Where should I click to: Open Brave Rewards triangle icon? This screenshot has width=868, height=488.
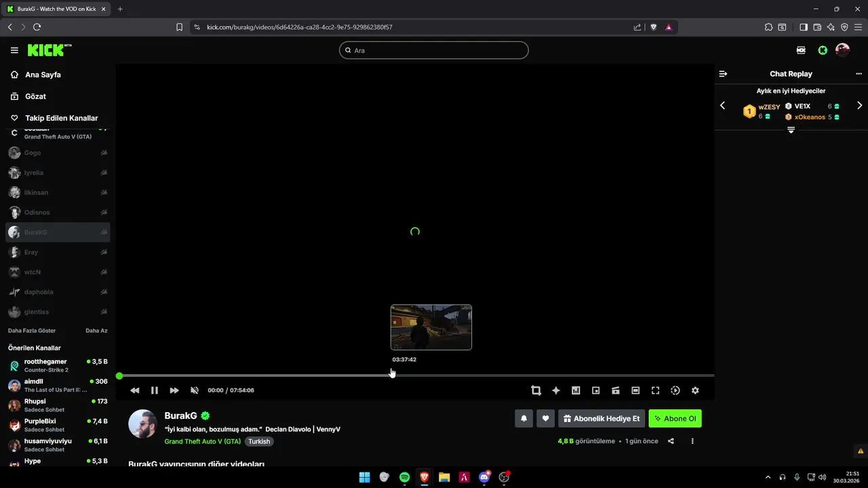click(x=669, y=27)
